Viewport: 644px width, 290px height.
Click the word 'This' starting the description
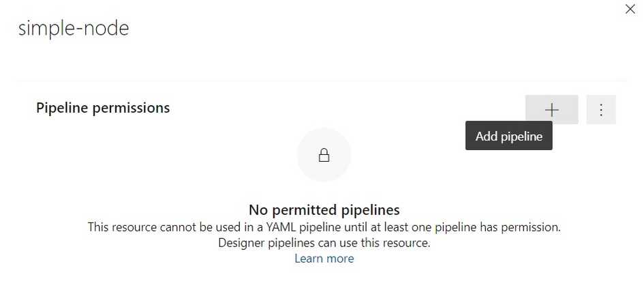point(97,227)
